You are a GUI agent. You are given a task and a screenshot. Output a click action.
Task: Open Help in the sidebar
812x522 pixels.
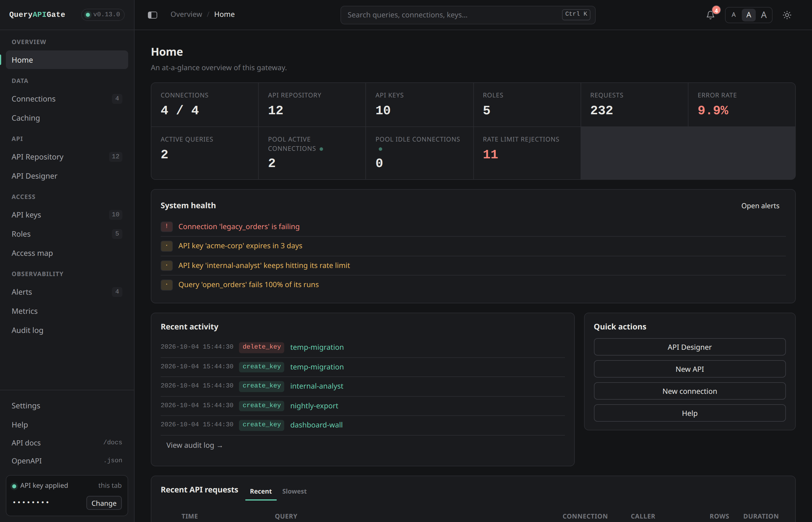67,425
